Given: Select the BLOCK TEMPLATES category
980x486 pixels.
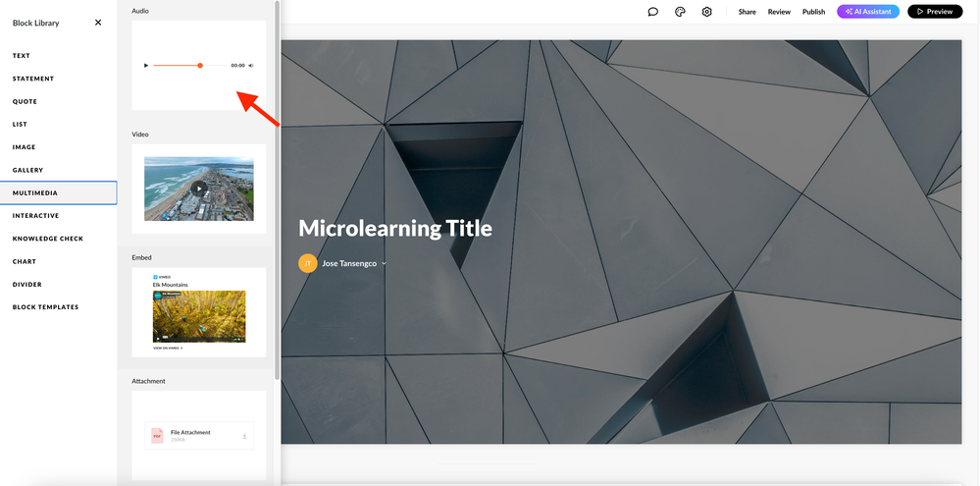Looking at the screenshot, I should click(x=46, y=307).
